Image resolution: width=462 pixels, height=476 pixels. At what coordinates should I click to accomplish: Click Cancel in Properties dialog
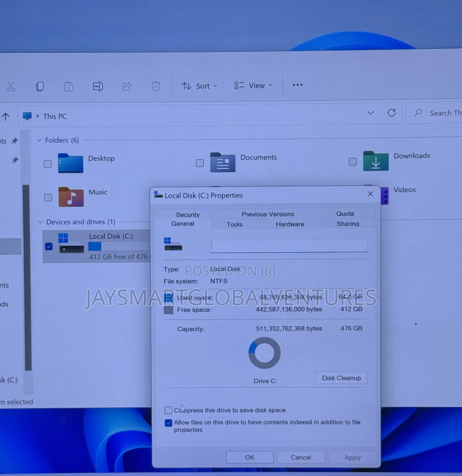click(301, 457)
